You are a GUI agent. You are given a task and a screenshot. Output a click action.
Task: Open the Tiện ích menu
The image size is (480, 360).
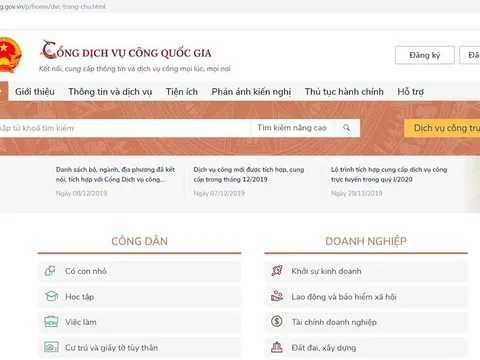coord(182,92)
